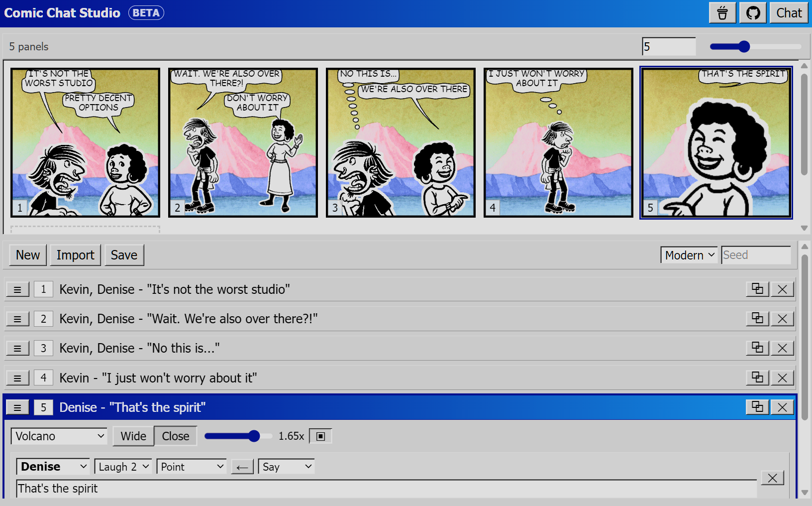
Task: Select comic panel 1 thumbnail
Action: click(x=85, y=143)
